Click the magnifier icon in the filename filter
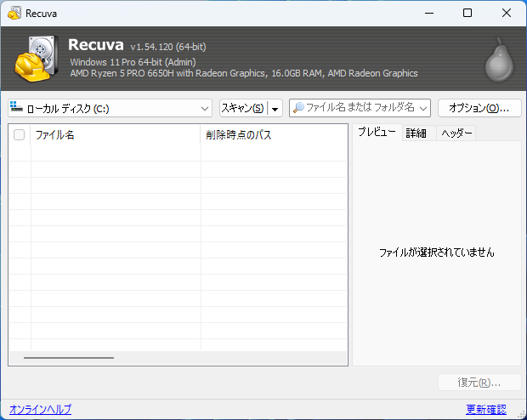The height and width of the screenshot is (420, 527). pos(298,108)
